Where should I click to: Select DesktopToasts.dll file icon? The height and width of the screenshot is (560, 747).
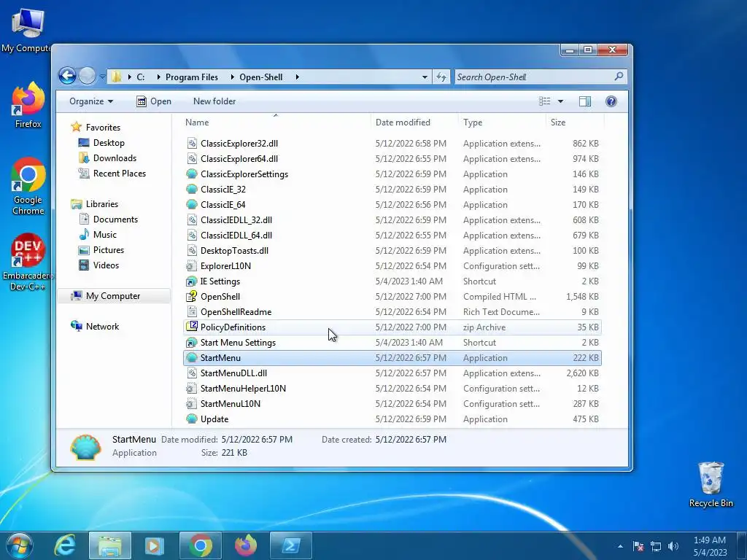192,251
